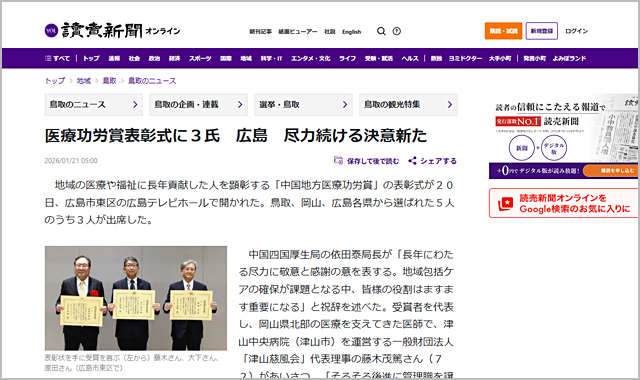
Task: Click the date 2026/01/21 05:00
Action: [x=71, y=161]
